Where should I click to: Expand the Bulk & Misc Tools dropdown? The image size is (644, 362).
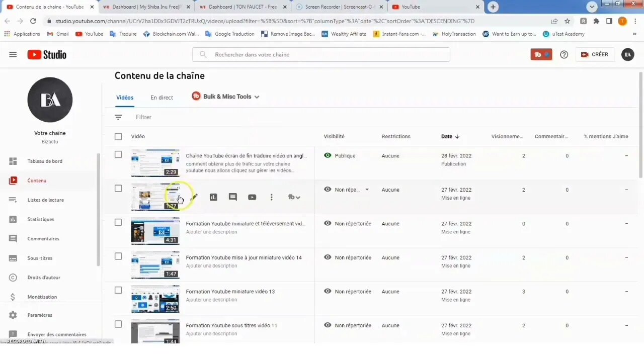[x=225, y=97]
